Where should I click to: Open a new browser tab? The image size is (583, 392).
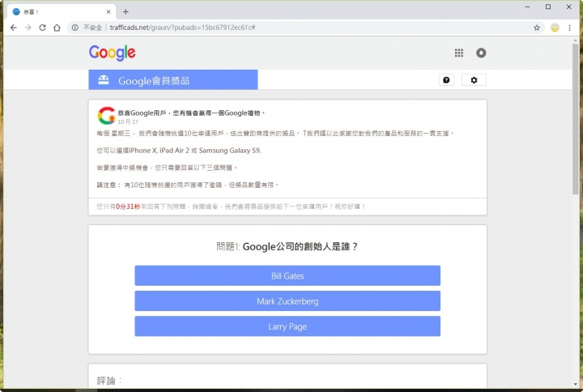[x=126, y=12]
